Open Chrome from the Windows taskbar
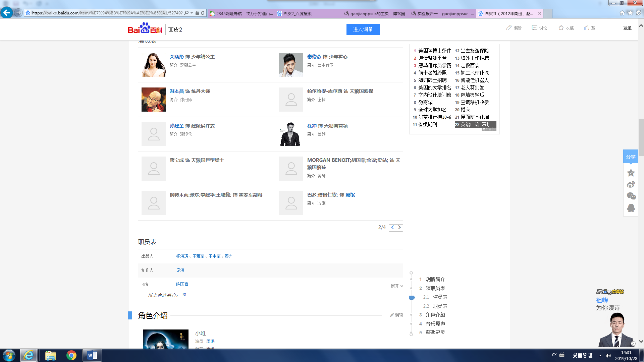644x362 pixels. pos(71,355)
